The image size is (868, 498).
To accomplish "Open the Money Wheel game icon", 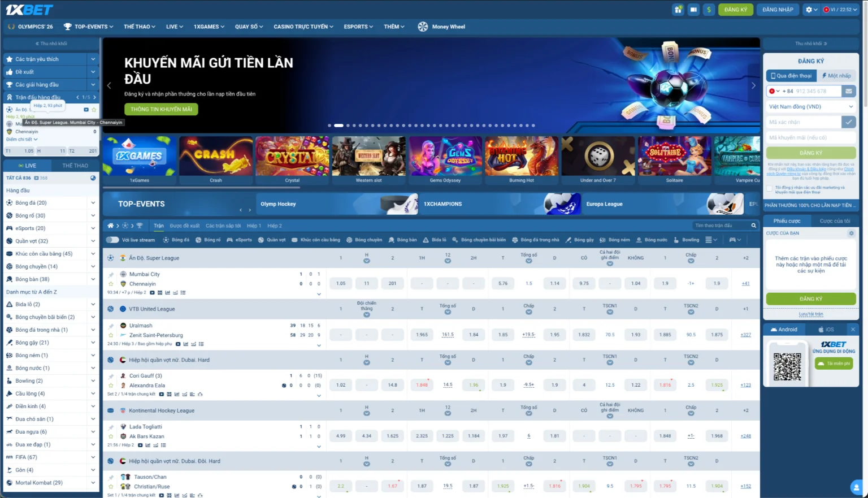I will point(422,26).
